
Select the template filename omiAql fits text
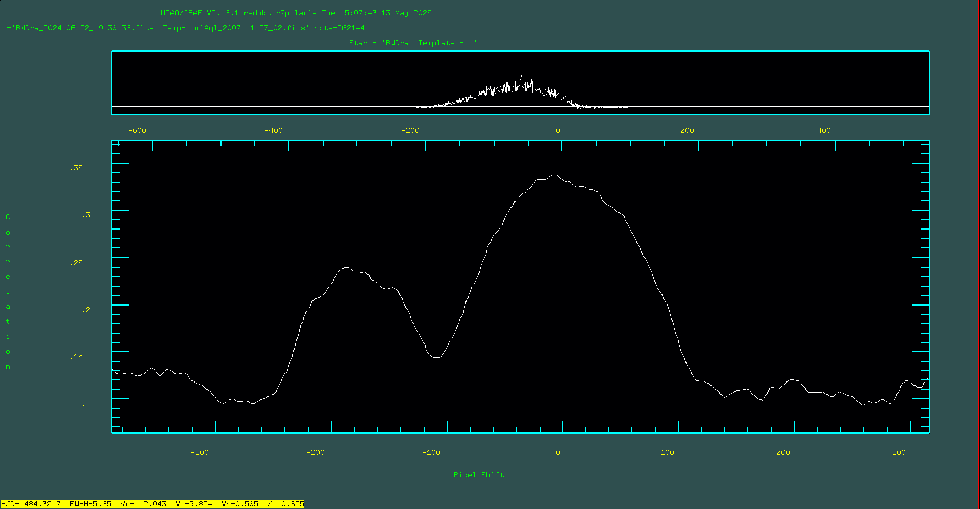click(247, 28)
